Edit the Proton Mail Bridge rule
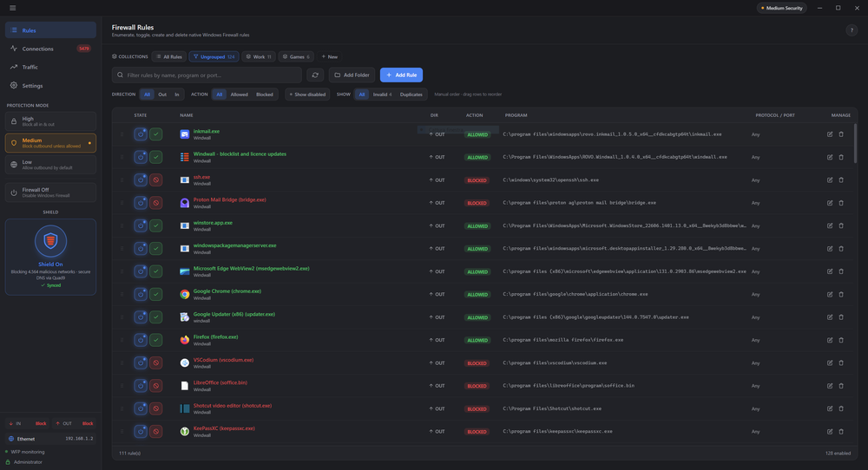 [830, 203]
